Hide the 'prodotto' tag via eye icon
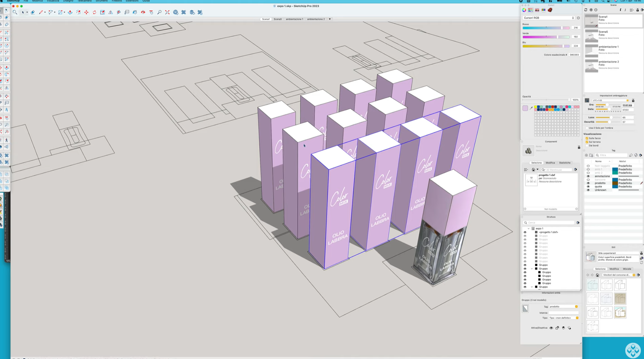The image size is (644, 359). click(588, 183)
